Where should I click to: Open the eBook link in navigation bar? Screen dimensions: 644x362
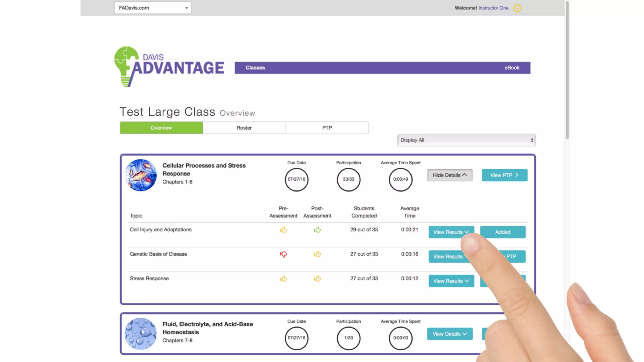pyautogui.click(x=512, y=68)
